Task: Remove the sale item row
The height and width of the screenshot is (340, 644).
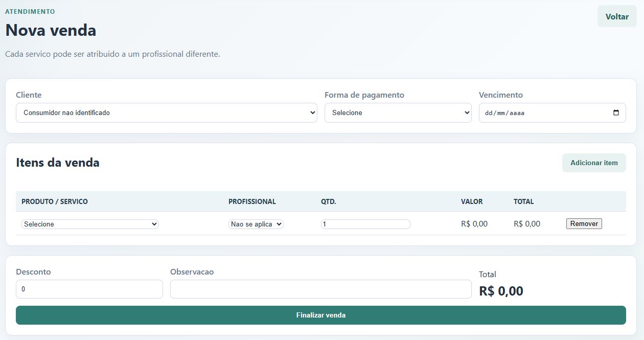Action: 584,223
